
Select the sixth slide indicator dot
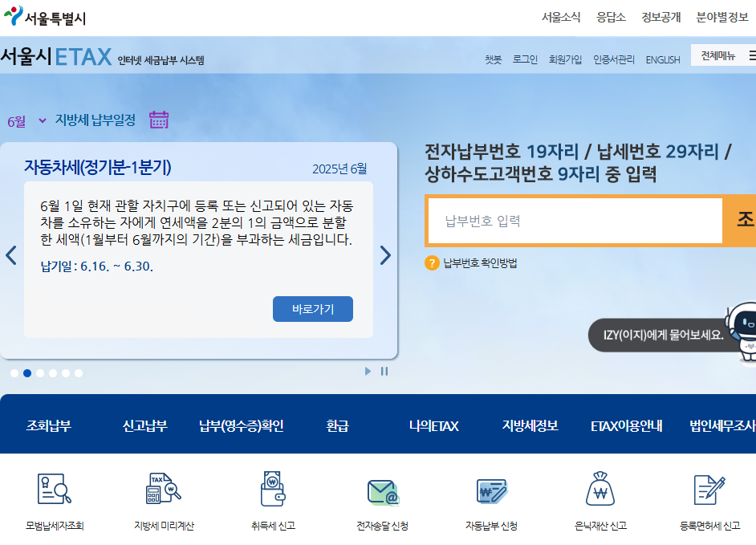[x=79, y=372]
